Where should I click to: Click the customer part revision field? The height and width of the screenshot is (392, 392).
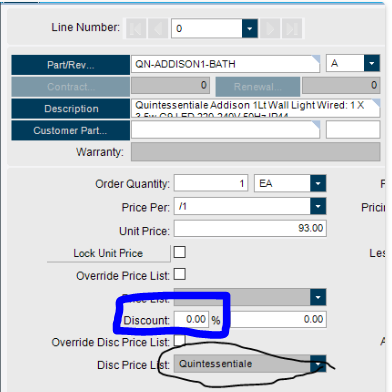click(x=353, y=130)
